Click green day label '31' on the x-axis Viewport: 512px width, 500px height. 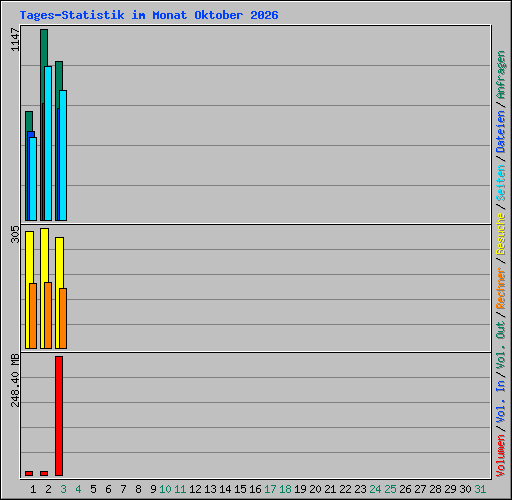coord(480,489)
